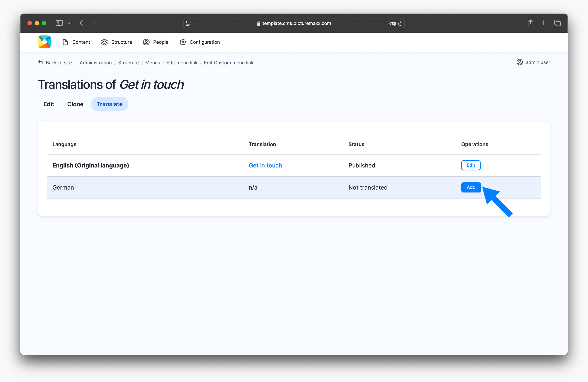
Task: Minimize window with yellow button
Action: (x=37, y=23)
